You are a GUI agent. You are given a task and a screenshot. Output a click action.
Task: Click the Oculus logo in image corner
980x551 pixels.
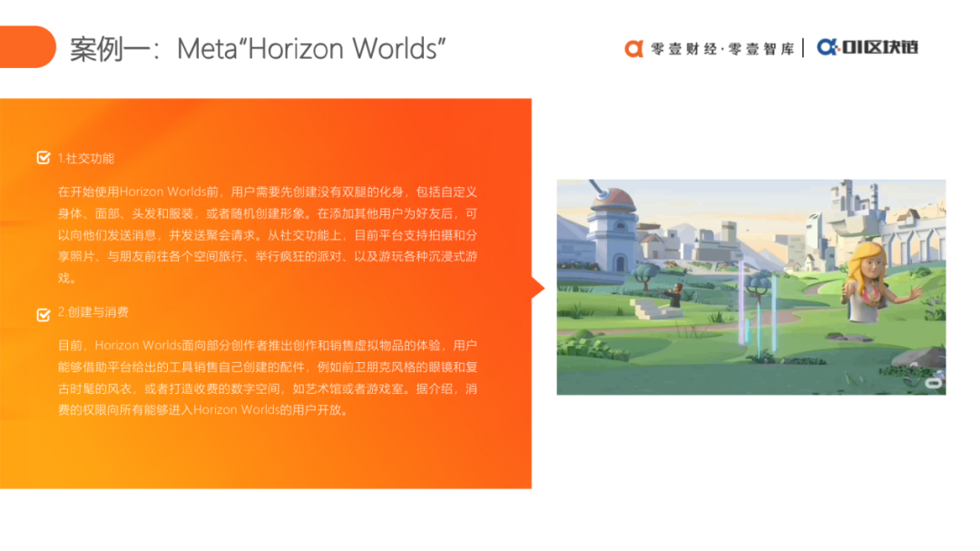coord(933,383)
